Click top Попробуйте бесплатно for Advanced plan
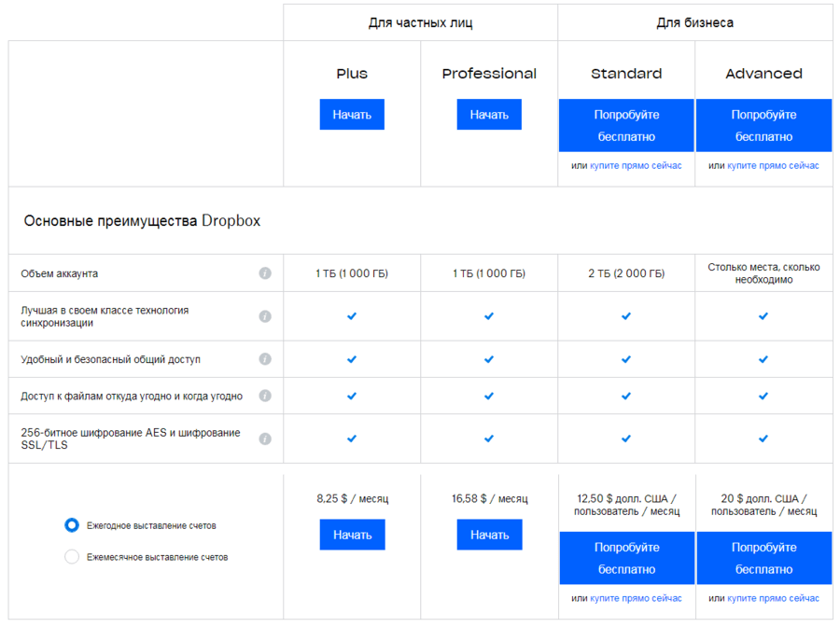Viewport: 840px width, 627px height. click(x=763, y=125)
